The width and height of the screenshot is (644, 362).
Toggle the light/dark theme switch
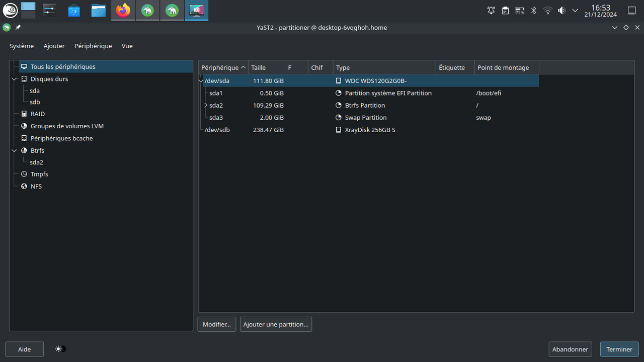(61, 349)
